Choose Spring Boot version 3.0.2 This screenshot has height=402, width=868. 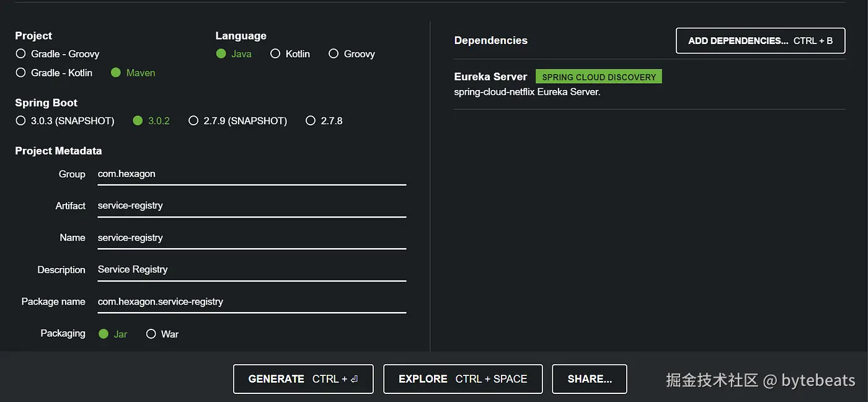(x=138, y=121)
